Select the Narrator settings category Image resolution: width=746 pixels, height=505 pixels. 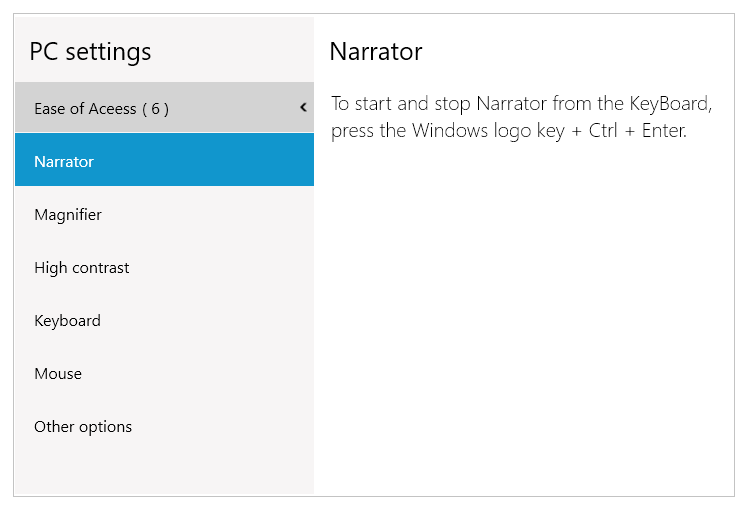64,161
